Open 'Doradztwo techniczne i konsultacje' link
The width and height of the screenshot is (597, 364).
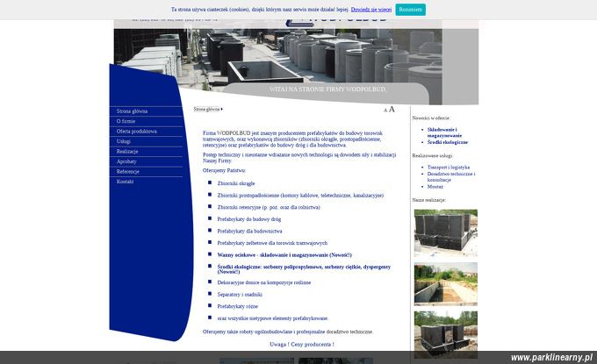(x=450, y=177)
